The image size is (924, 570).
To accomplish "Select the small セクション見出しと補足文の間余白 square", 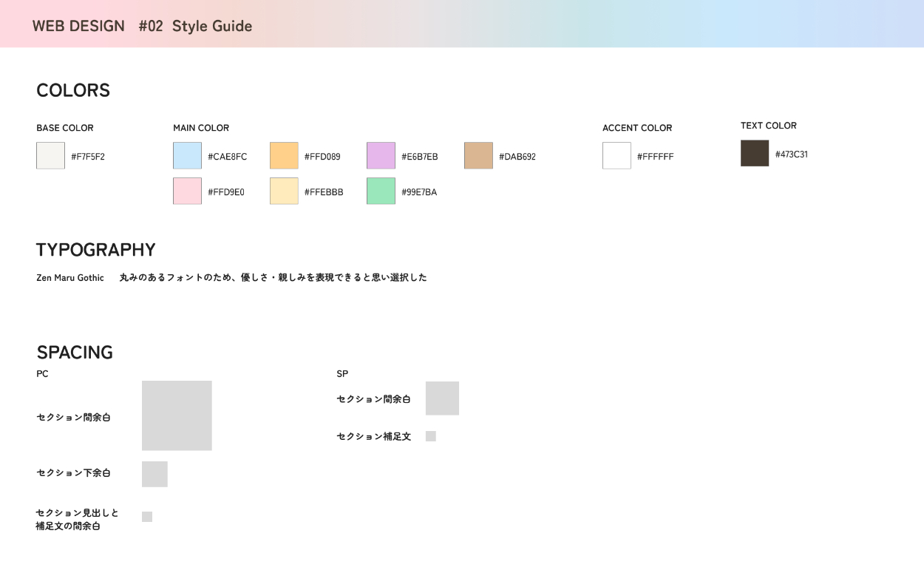I will pos(147,517).
